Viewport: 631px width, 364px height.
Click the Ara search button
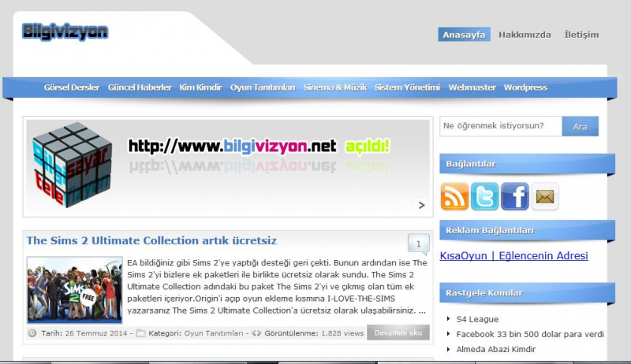coord(581,127)
